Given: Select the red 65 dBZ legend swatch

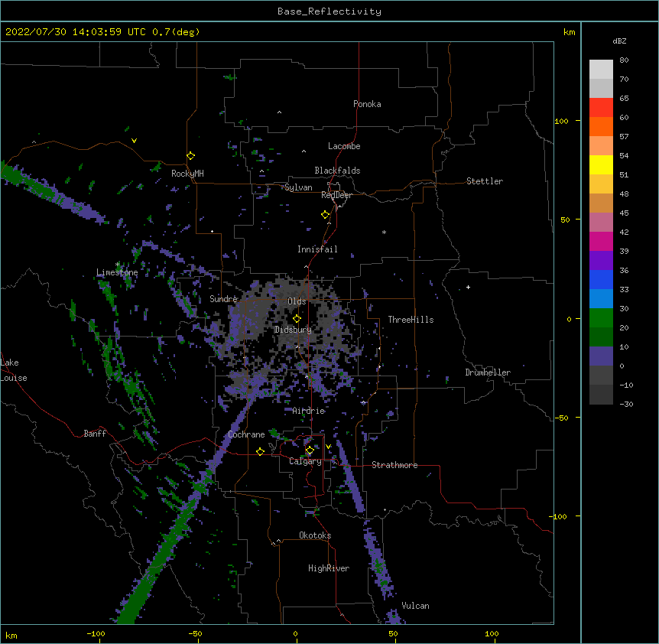Looking at the screenshot, I should click(601, 107).
